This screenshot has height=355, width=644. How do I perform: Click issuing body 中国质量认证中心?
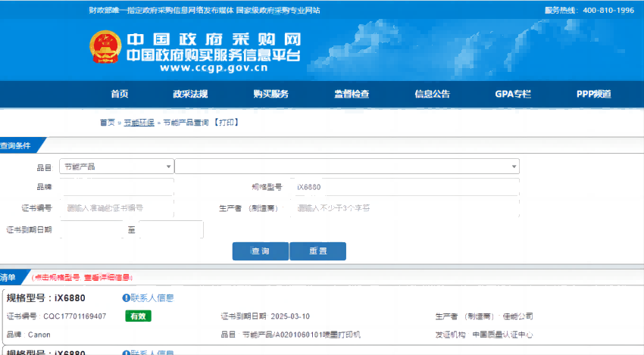point(502,335)
